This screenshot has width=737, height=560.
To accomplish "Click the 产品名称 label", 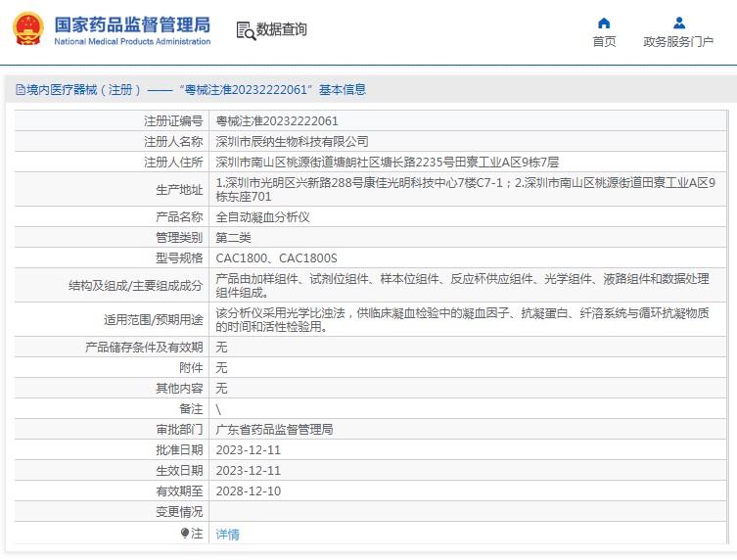I will coord(179,217).
